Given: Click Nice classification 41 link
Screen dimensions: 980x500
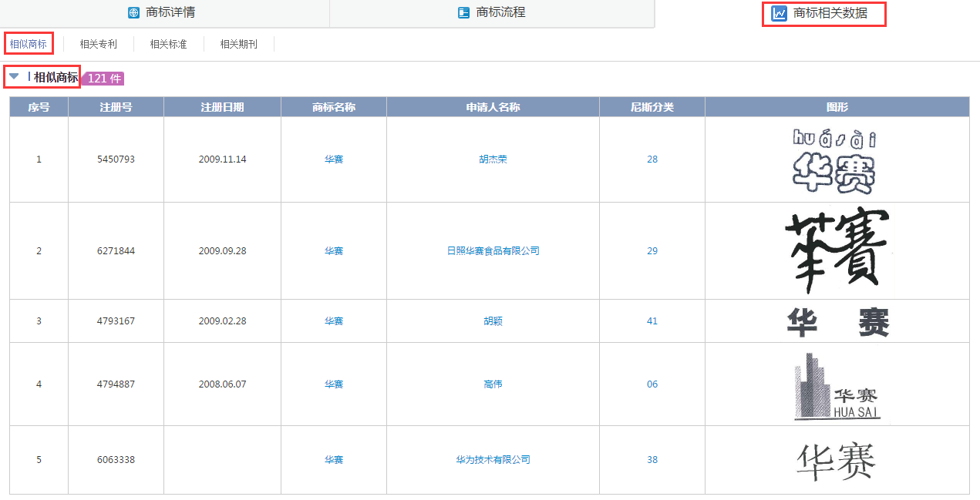Looking at the screenshot, I should click(652, 321).
